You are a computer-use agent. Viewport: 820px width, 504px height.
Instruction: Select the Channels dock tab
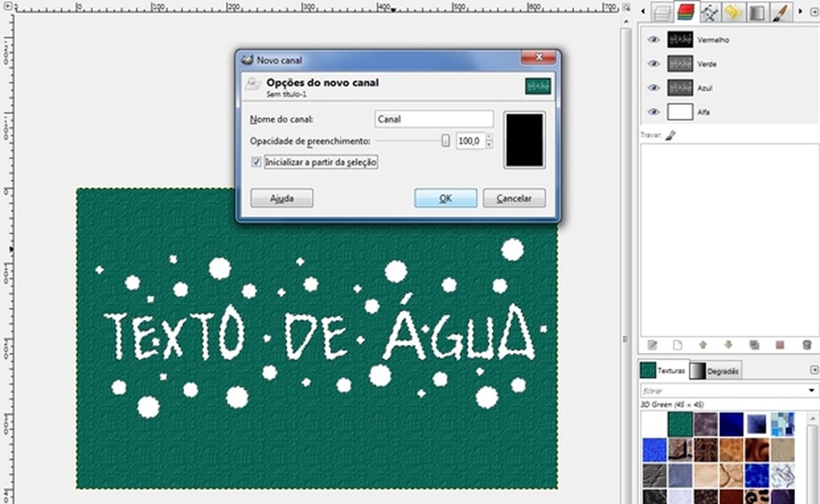(685, 12)
